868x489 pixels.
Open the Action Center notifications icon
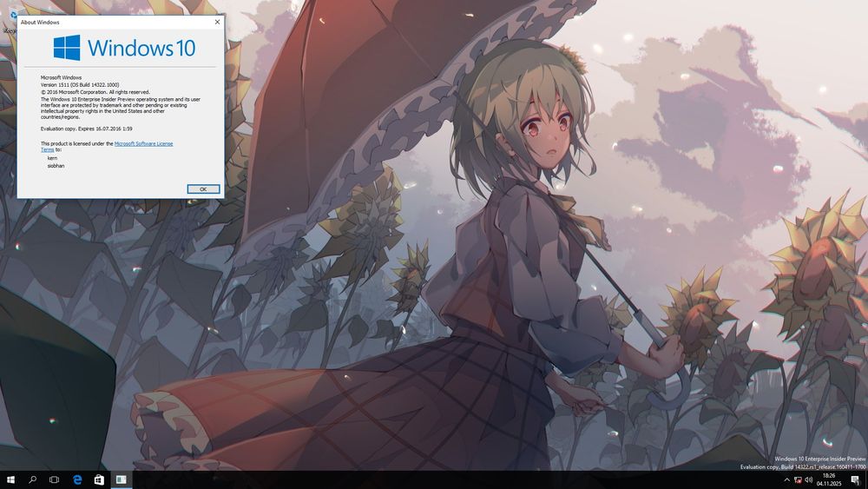pyautogui.click(x=855, y=479)
